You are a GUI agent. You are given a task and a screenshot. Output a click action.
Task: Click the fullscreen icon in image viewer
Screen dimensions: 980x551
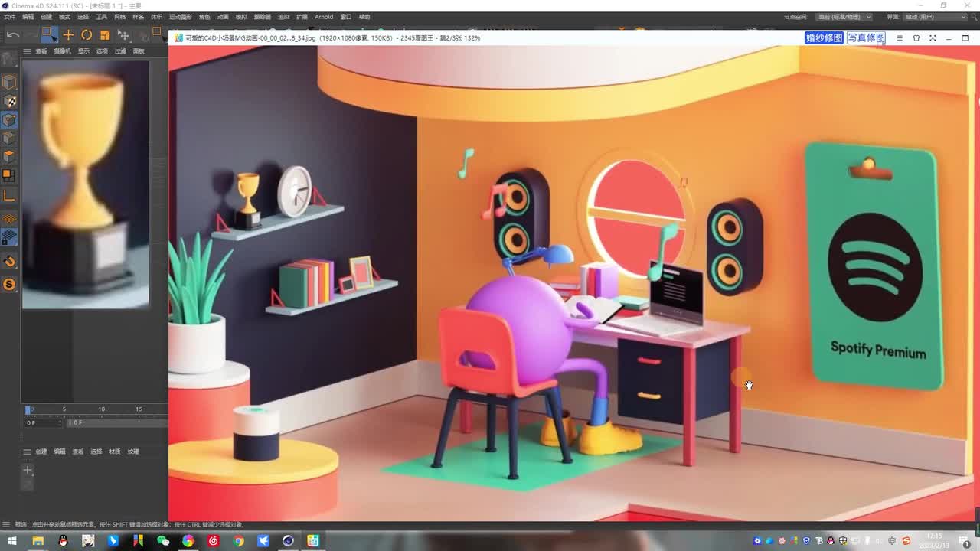click(933, 37)
